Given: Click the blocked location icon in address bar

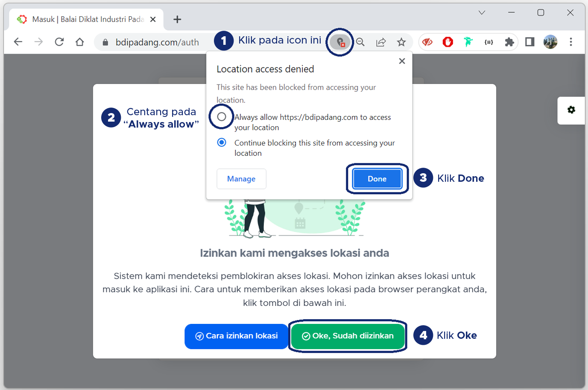Looking at the screenshot, I should [x=340, y=42].
